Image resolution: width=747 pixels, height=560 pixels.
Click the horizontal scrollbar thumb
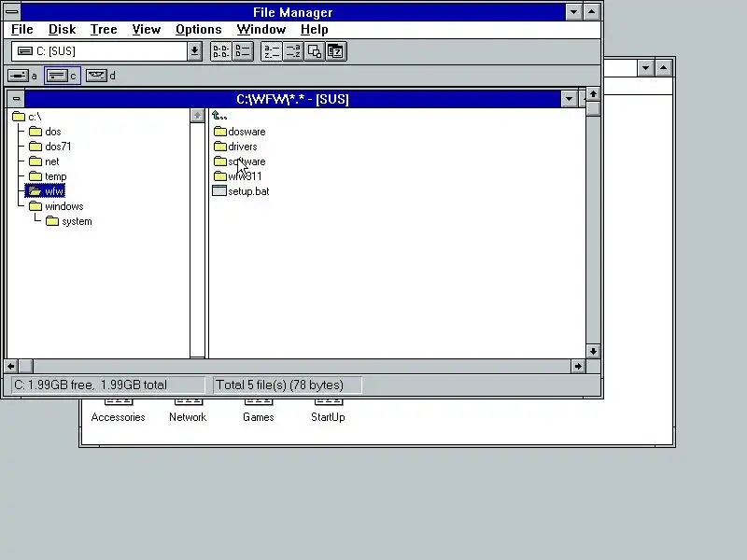(x=26, y=366)
